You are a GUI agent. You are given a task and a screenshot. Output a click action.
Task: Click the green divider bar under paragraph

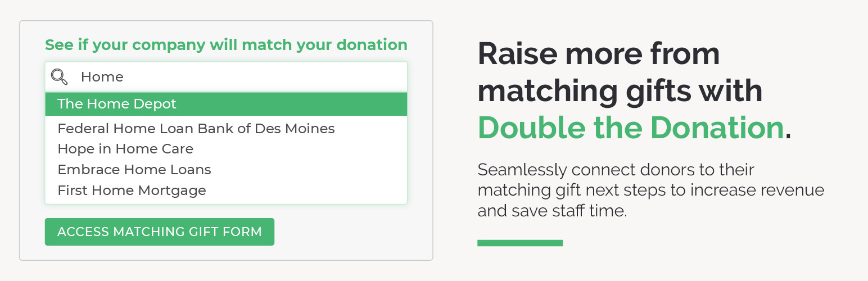(x=520, y=243)
